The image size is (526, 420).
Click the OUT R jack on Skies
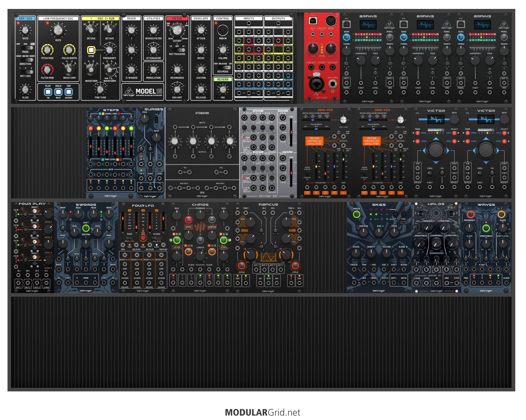(x=403, y=283)
